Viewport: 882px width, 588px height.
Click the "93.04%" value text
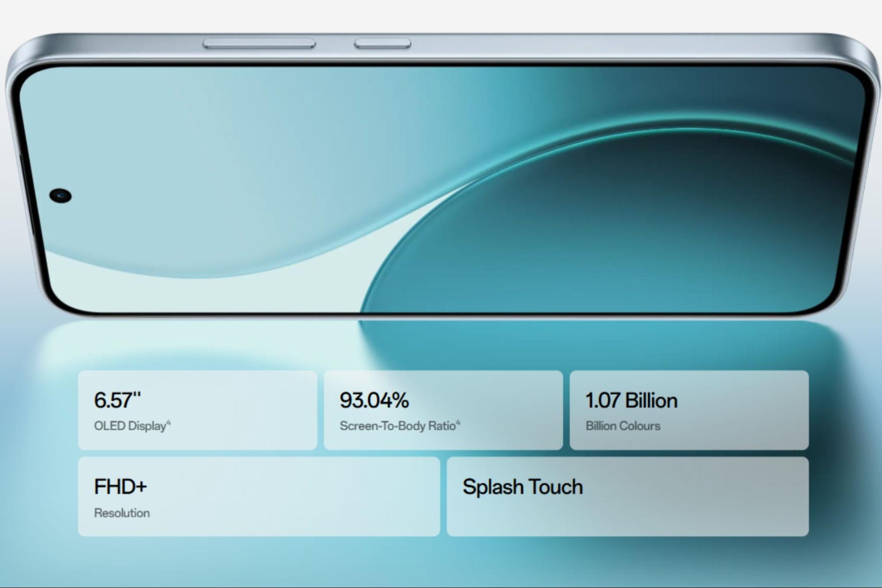pyautogui.click(x=374, y=400)
